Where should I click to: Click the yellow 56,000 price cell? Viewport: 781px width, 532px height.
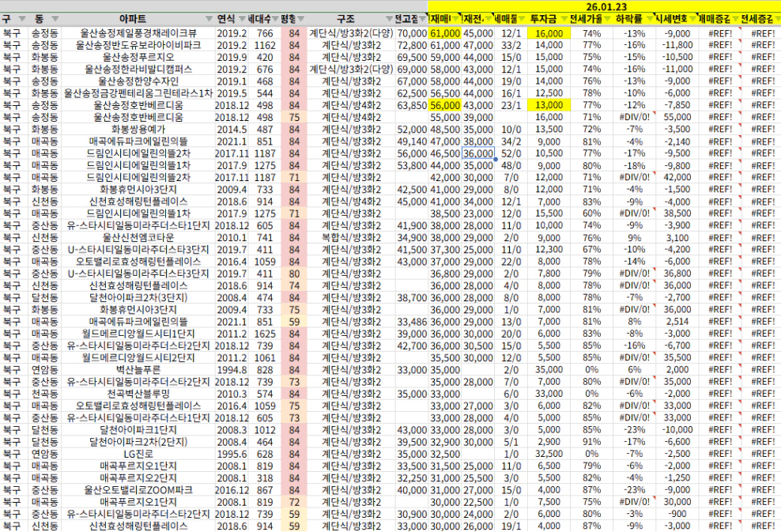point(445,105)
